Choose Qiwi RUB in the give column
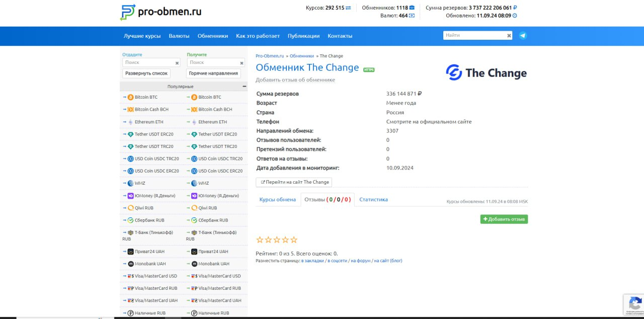 point(144,208)
